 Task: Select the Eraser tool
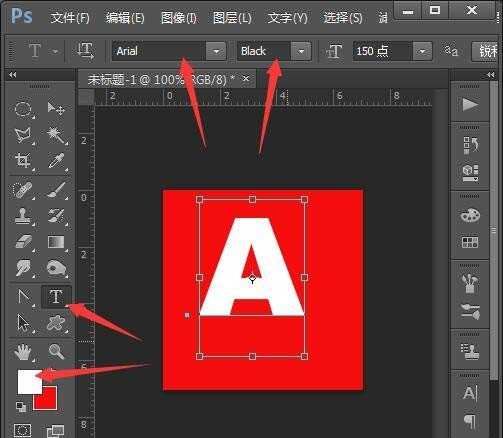[23, 242]
